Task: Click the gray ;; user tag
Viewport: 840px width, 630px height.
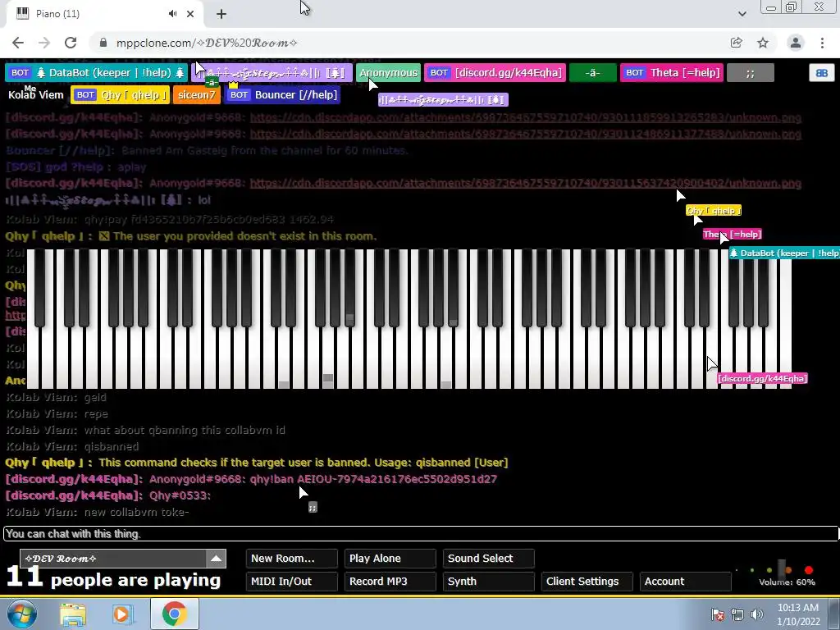Action: point(750,73)
